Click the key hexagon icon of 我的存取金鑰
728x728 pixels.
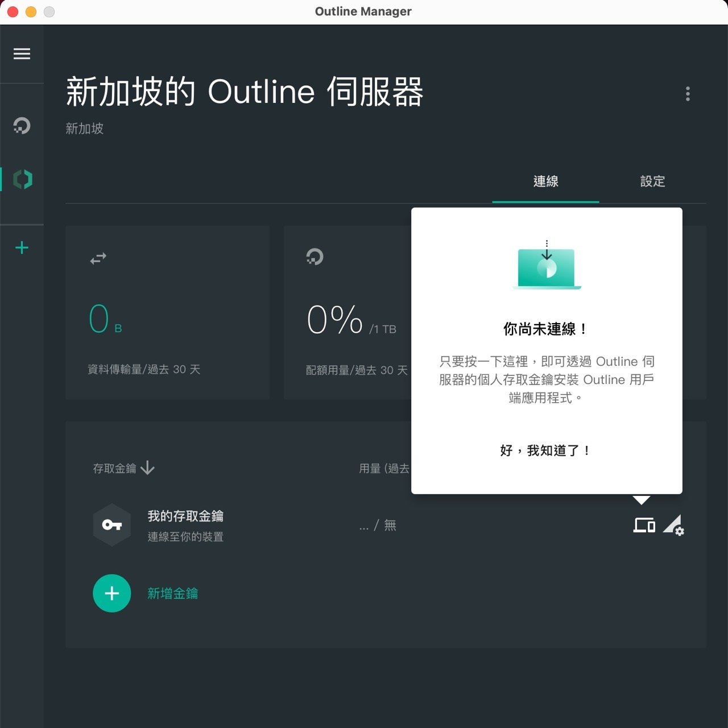coord(112,524)
